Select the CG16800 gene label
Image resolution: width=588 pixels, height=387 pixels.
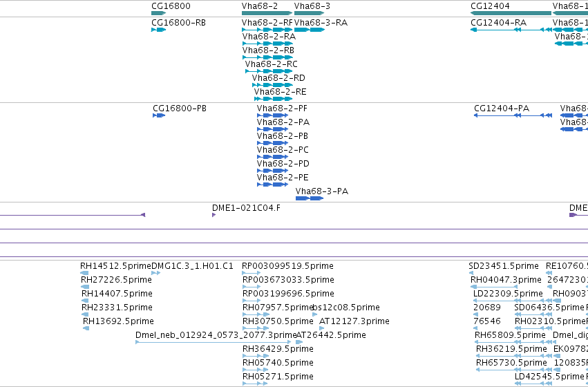coord(171,6)
